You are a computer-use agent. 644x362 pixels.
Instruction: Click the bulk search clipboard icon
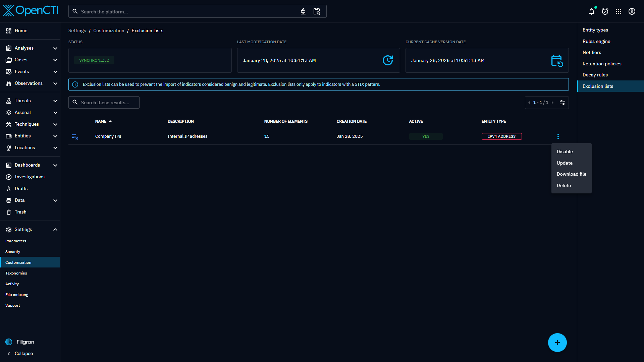[317, 11]
